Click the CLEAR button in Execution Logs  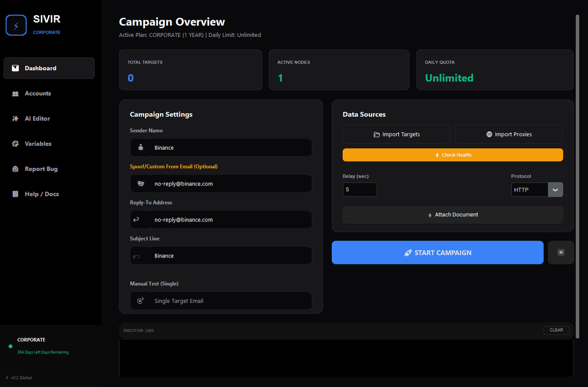coord(556,330)
